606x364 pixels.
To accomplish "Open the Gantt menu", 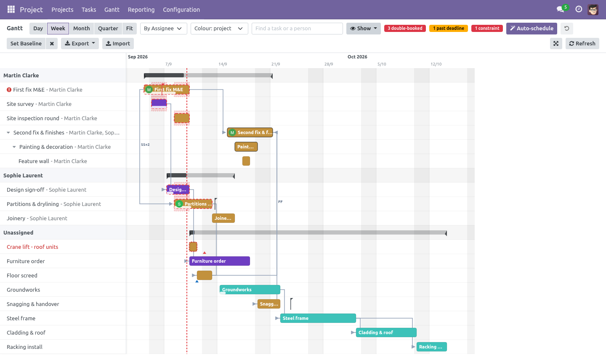I will click(112, 10).
